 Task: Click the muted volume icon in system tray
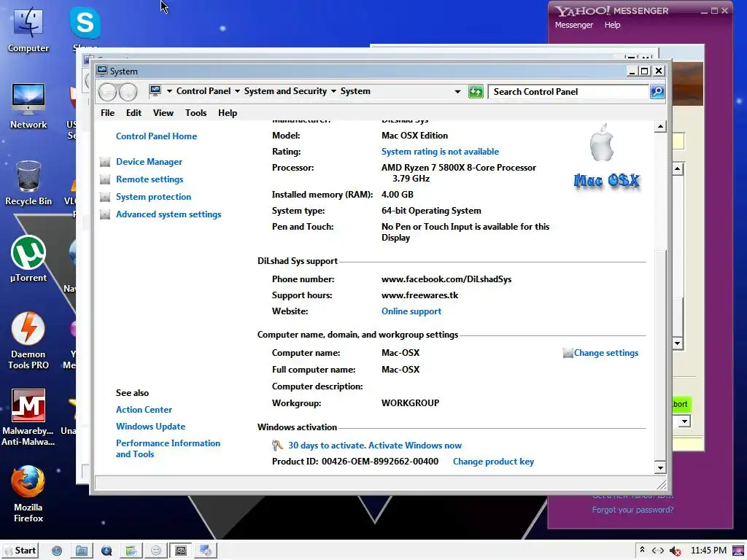pyautogui.click(x=675, y=551)
